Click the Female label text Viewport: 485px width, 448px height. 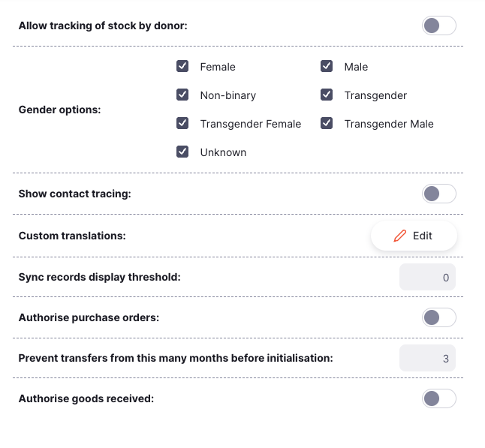coord(218,67)
